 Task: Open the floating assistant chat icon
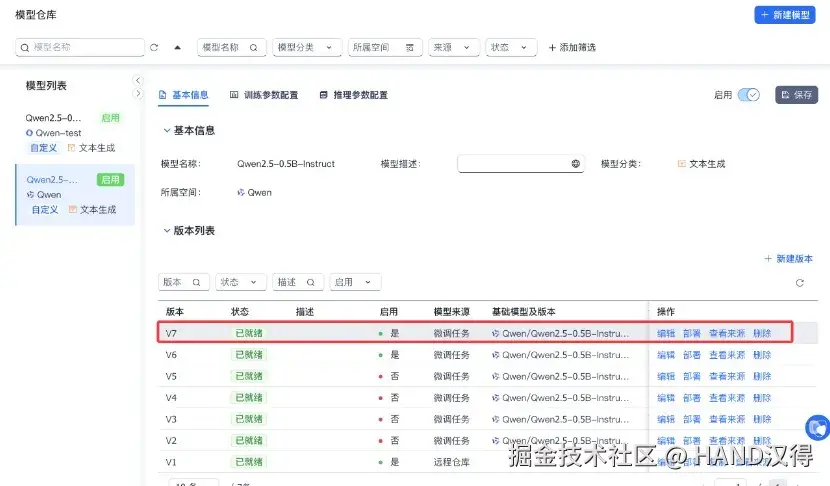[x=817, y=428]
